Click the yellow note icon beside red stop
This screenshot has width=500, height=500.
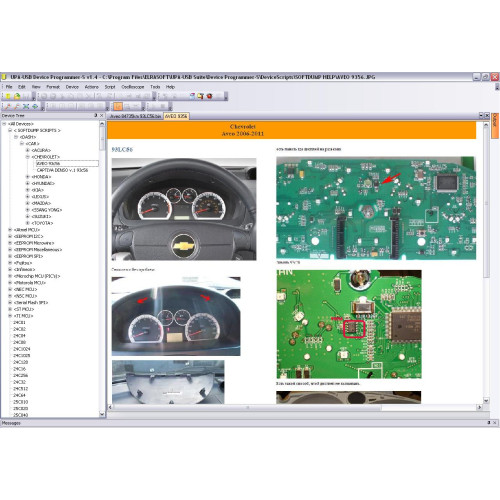pyautogui.click(x=200, y=96)
